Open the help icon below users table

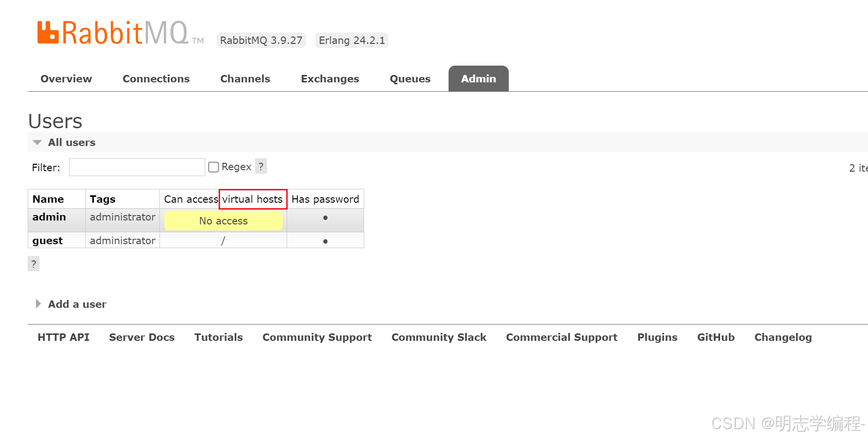[34, 264]
